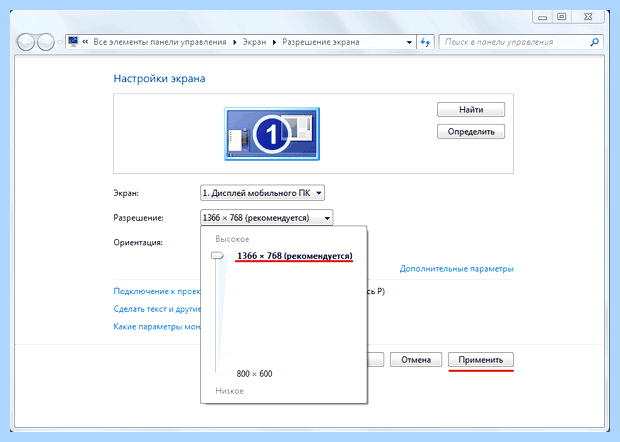620x442 pixels.
Task: Open «Какие параметры монитора» help link
Action: (x=157, y=327)
